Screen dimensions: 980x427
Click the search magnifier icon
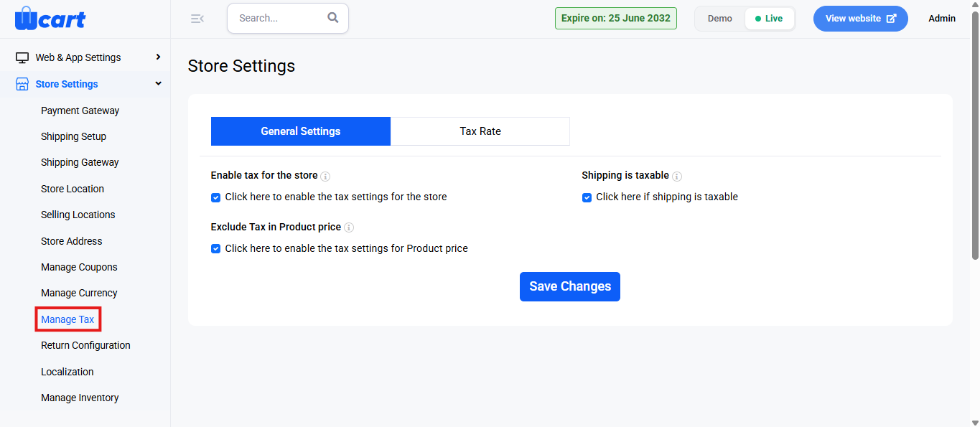[333, 18]
